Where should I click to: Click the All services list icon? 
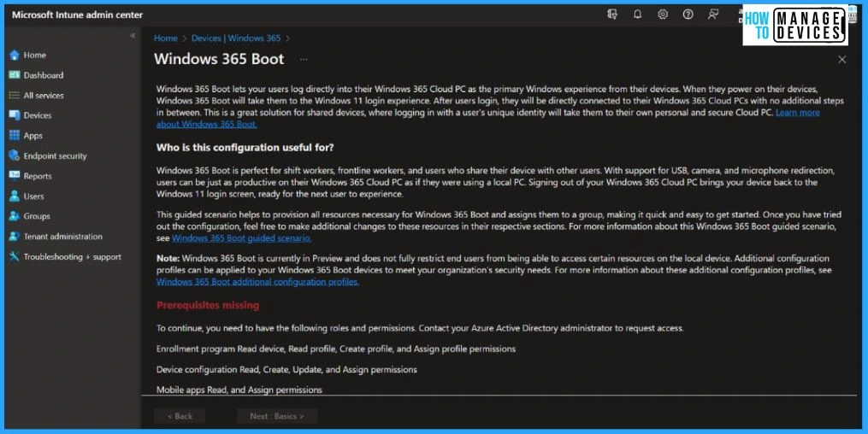tap(15, 96)
